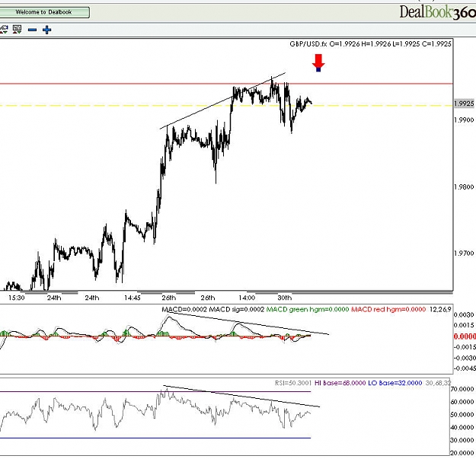
Task: Click the MACD green hgm=0.0000 label
Action: (308, 310)
